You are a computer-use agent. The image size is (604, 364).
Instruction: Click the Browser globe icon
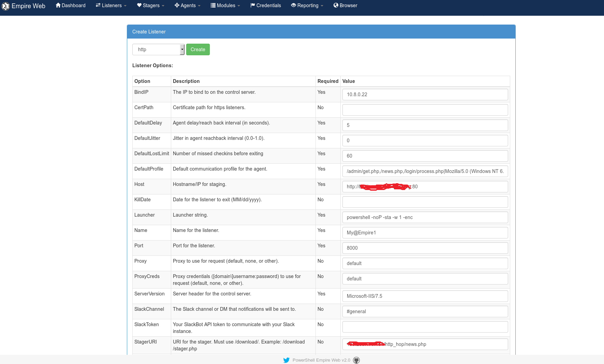(x=336, y=5)
